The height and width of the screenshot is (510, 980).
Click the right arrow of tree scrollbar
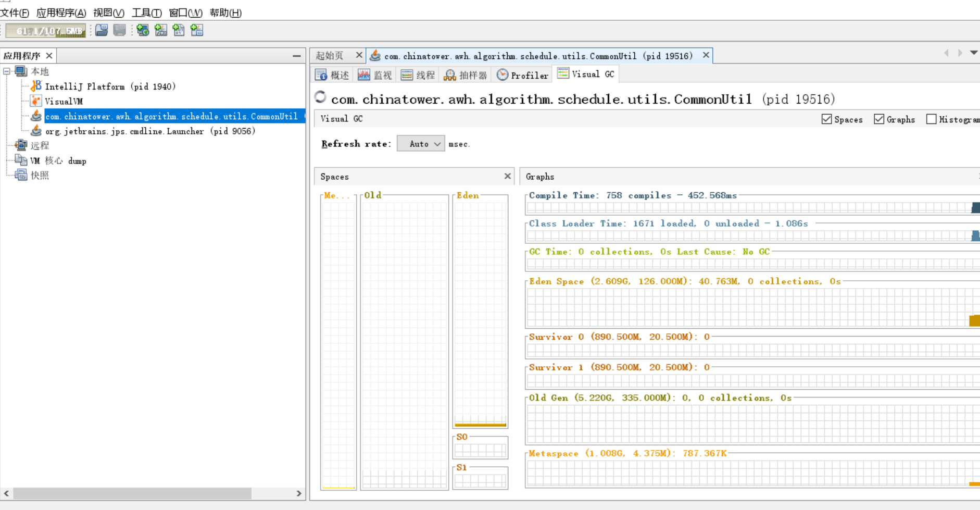tap(299, 493)
